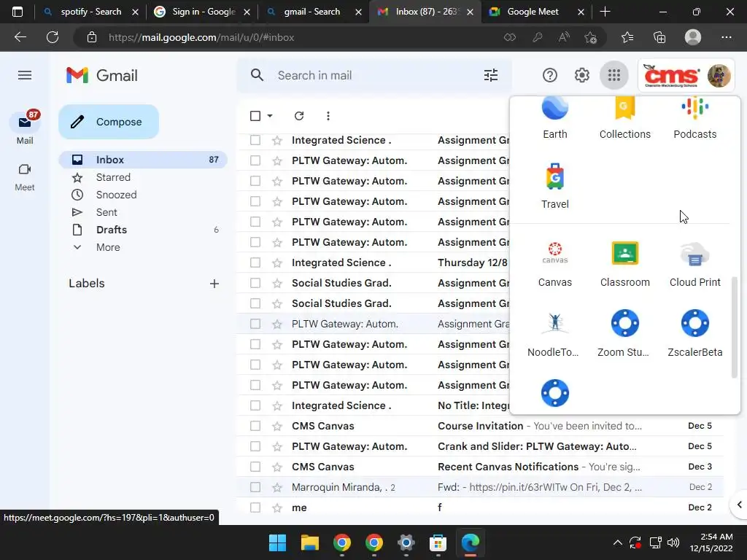Reload the current page

(53, 37)
